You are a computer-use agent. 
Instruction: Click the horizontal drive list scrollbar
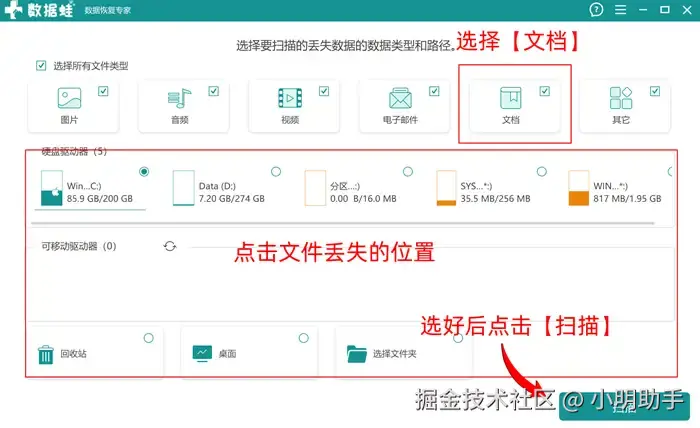[343, 222]
